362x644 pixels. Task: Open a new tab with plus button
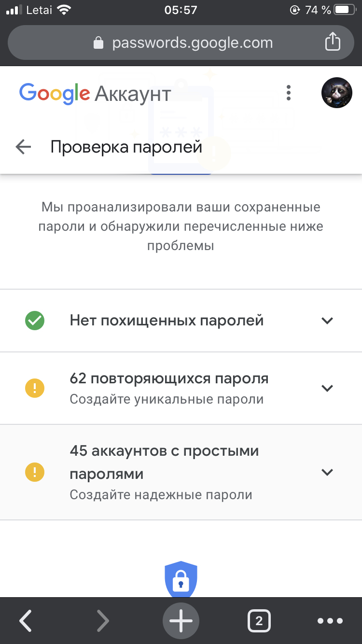pos(181,621)
